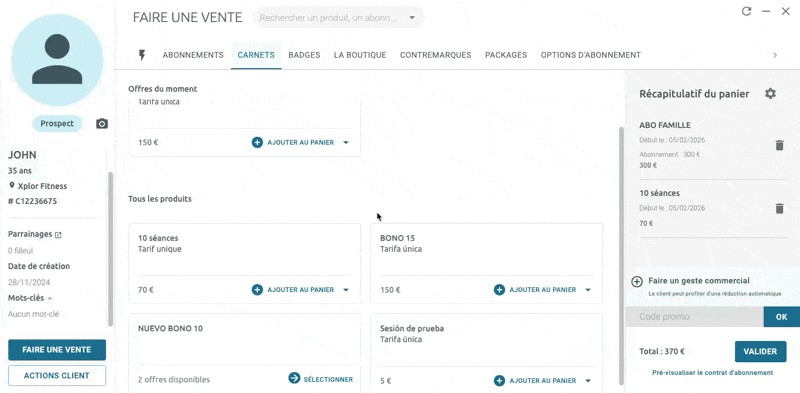The width and height of the screenshot is (800, 393).
Task: Click the profile avatar picture
Action: (x=57, y=60)
